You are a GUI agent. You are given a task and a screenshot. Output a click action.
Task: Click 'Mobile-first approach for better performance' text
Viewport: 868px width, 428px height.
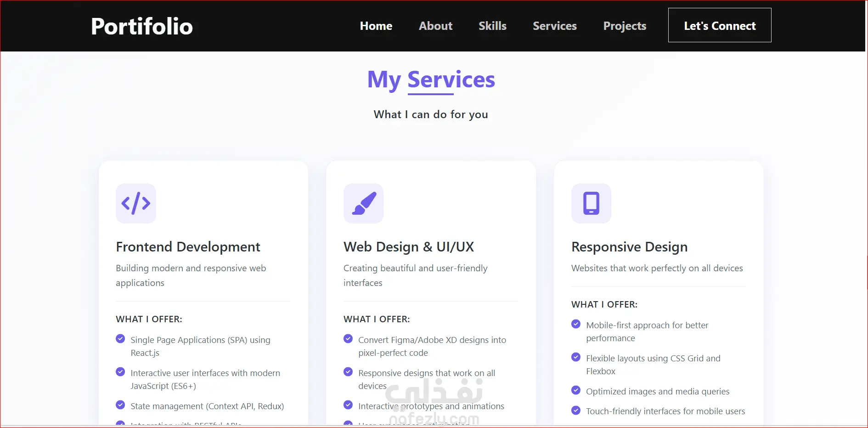coord(647,331)
